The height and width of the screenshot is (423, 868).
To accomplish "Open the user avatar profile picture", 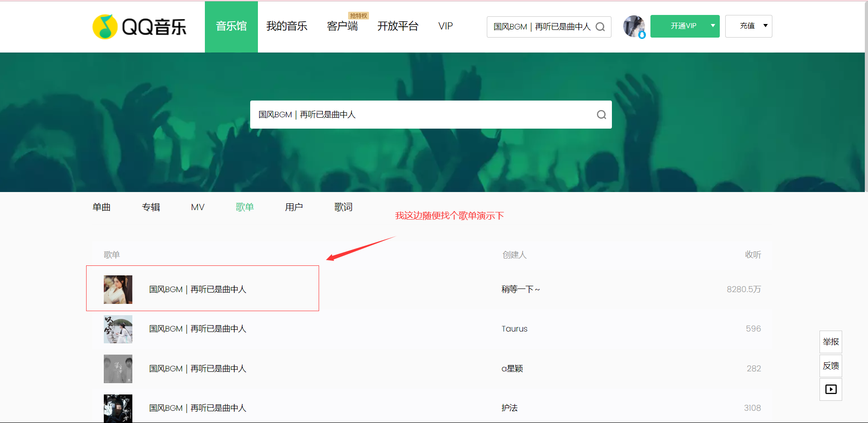I will [634, 26].
